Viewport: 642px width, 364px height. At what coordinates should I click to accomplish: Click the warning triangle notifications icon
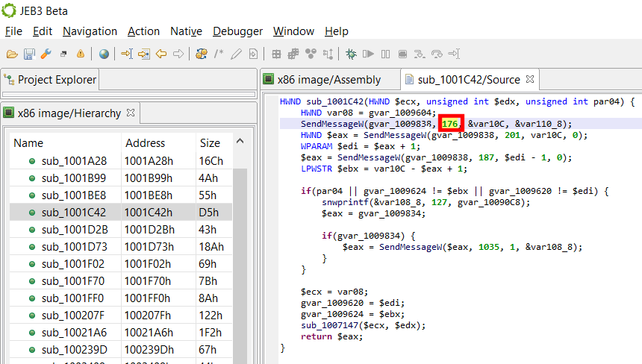(x=80, y=54)
